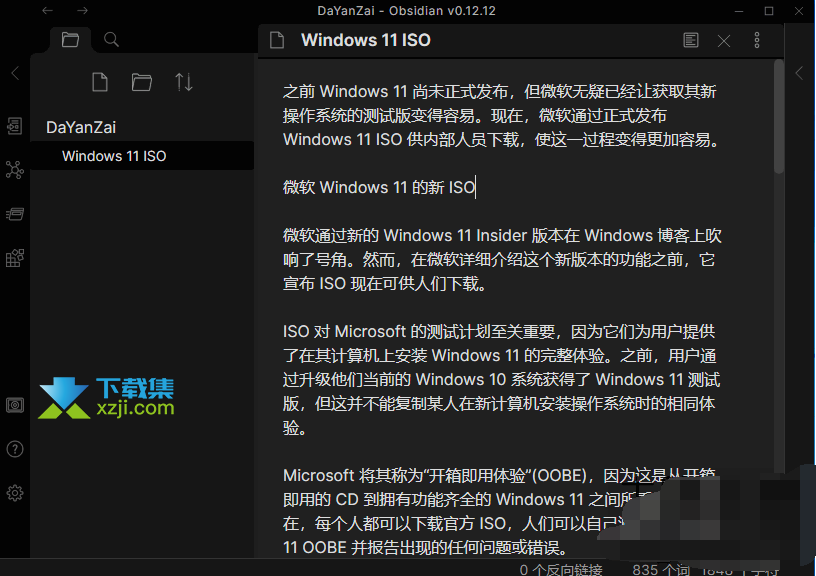Open the note's more options menu
Screen dimensions: 816x576
[x=757, y=40]
